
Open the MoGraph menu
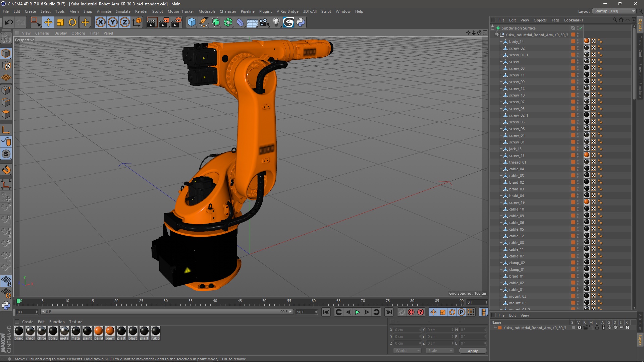[x=207, y=11]
